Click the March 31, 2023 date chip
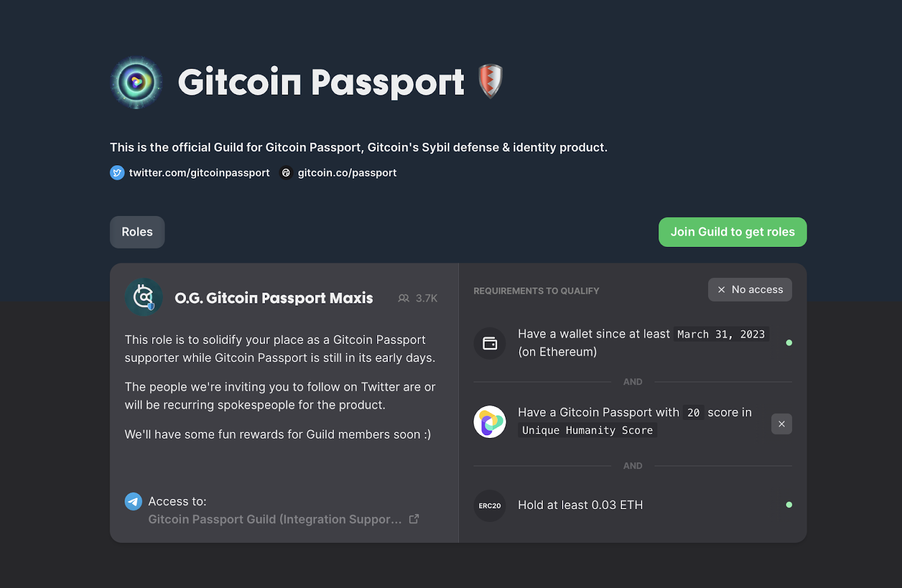 (721, 334)
